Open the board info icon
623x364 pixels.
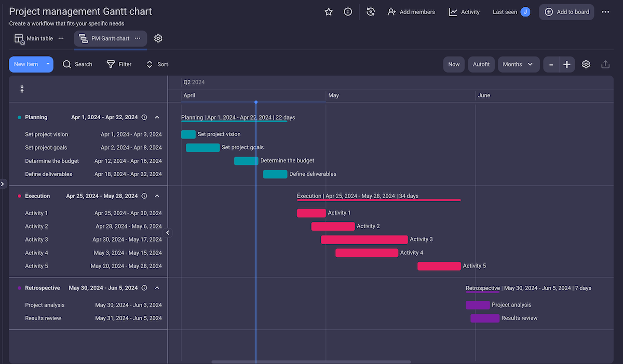(x=348, y=12)
